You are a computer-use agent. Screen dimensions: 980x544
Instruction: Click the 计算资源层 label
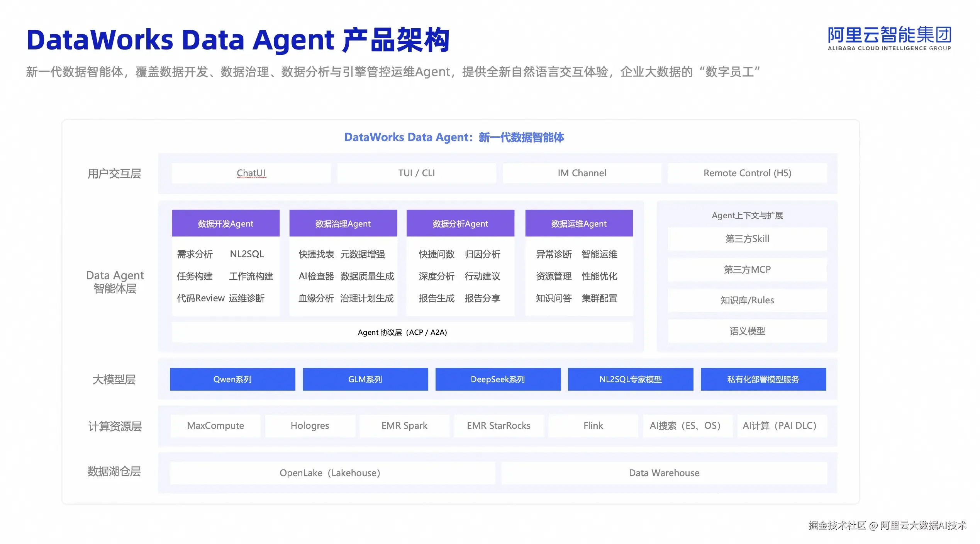click(x=115, y=427)
